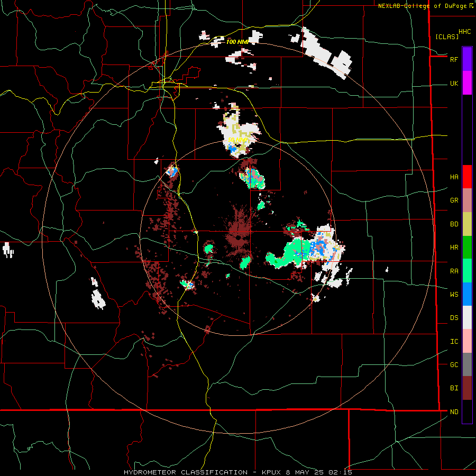Click the WS blue legend swatch
This screenshot has height=476, width=476.
click(467, 294)
